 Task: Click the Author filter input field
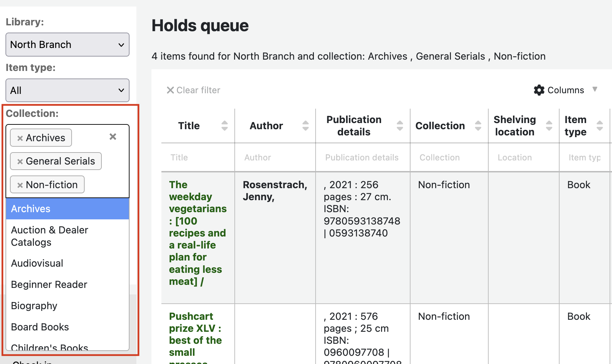[x=275, y=158]
